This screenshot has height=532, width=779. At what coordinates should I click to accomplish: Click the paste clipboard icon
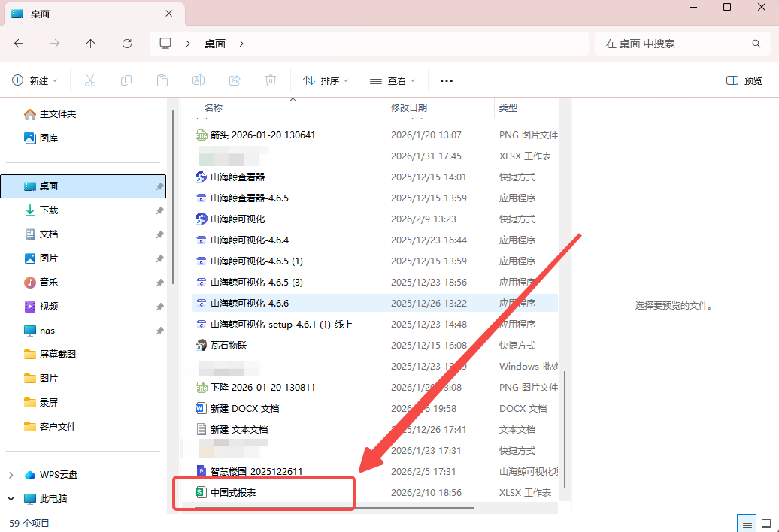coord(162,80)
